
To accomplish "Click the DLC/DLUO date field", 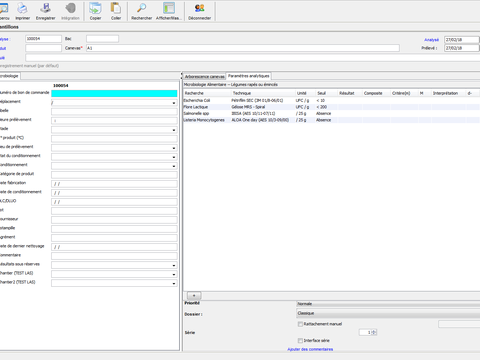I will tap(114, 202).
